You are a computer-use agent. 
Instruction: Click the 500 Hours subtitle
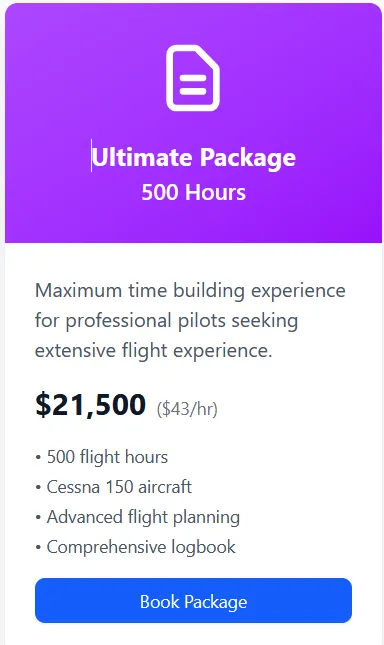click(x=193, y=192)
